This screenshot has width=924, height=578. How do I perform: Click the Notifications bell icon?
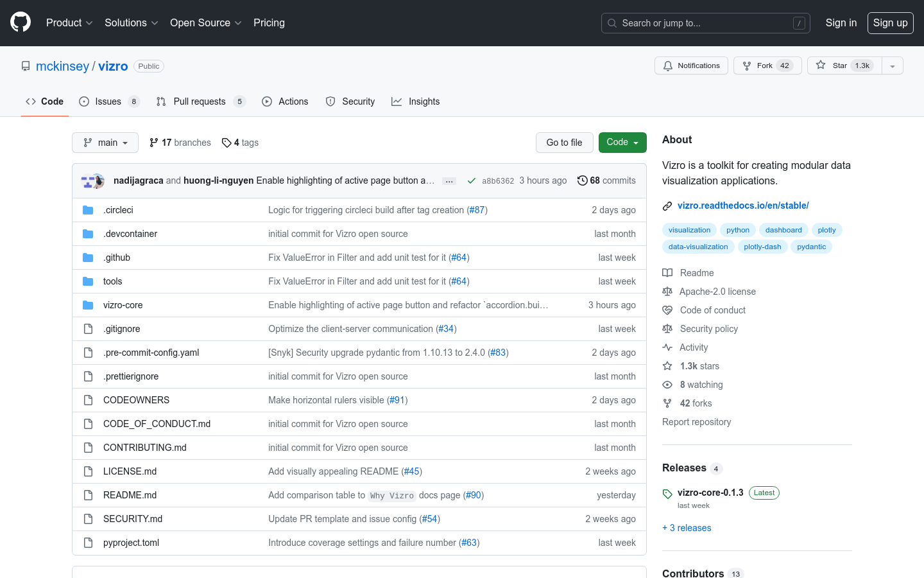pos(668,66)
